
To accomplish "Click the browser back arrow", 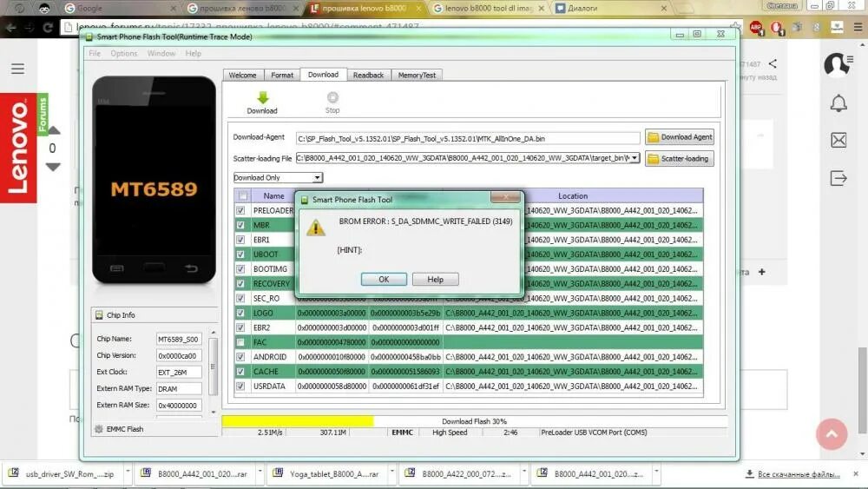I will tap(11, 27).
